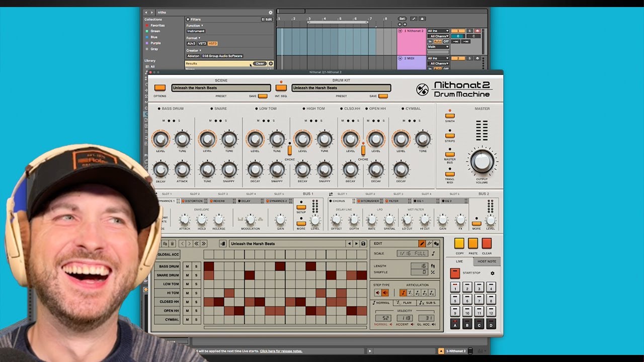The height and width of the screenshot is (362, 644).
Task: Shift pattern right with single chevron
Action: tap(189, 243)
